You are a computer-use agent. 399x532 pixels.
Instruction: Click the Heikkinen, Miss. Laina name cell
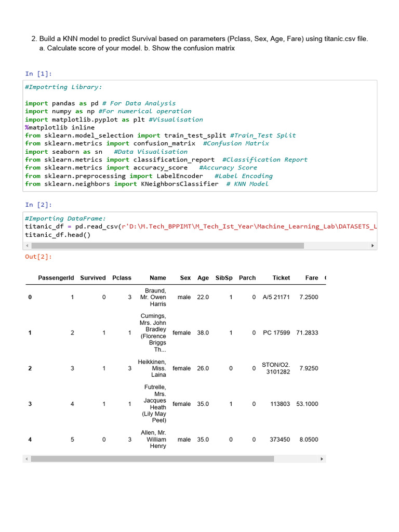point(152,368)
